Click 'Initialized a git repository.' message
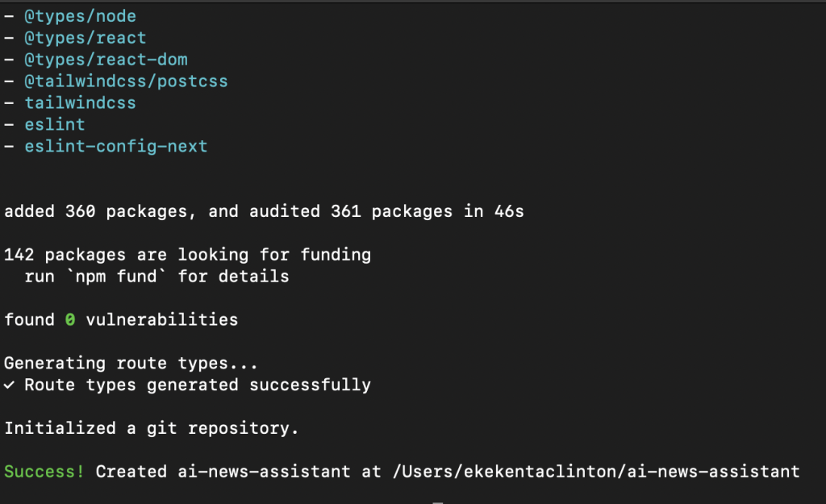The height and width of the screenshot is (504, 826). (x=152, y=429)
